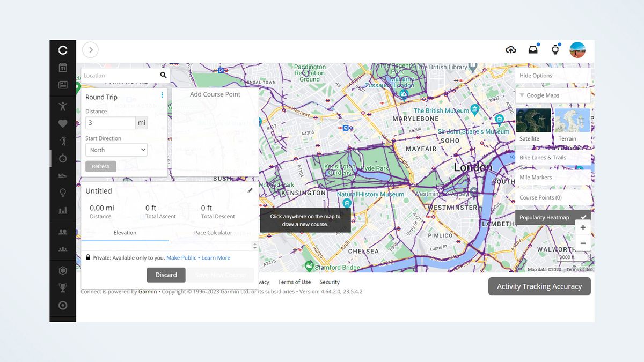
Task: Open the Round Trip three-dot options menu
Action: point(162,94)
